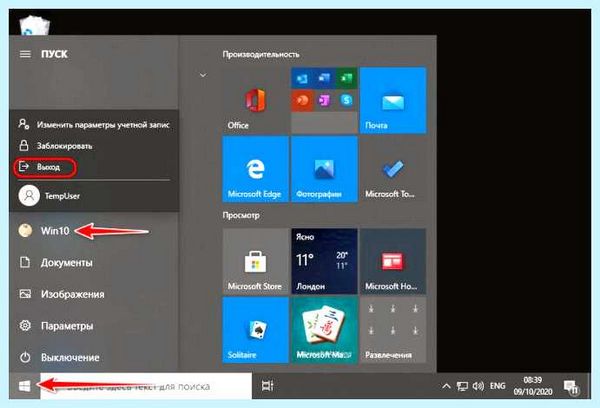Choose Заблокировать in the account menu
Screen dimensions: 600x408
point(95,145)
